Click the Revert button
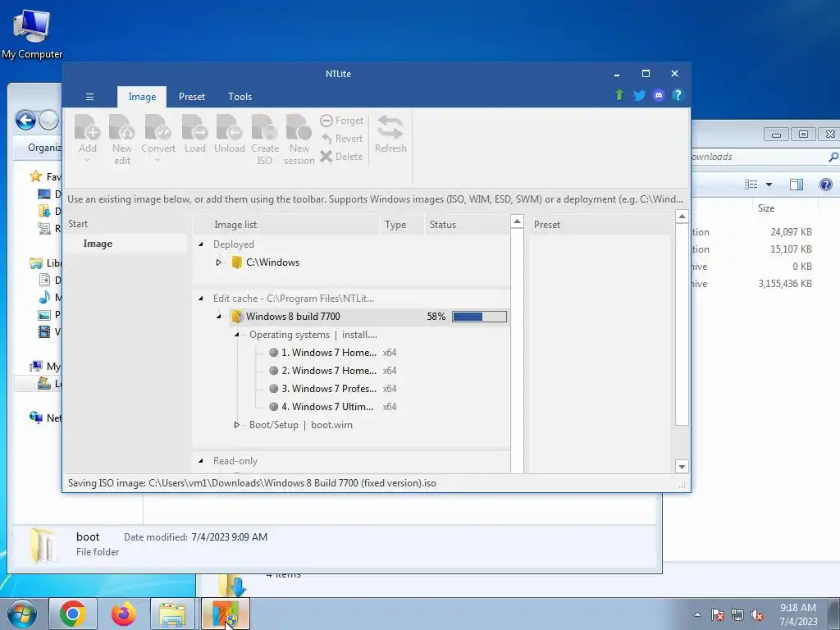 click(x=342, y=139)
